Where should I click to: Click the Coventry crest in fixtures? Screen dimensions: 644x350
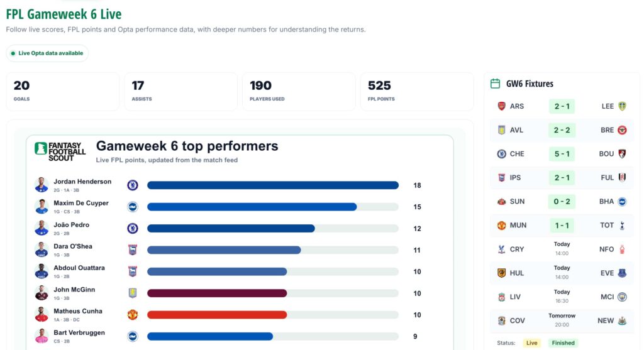tap(501, 320)
